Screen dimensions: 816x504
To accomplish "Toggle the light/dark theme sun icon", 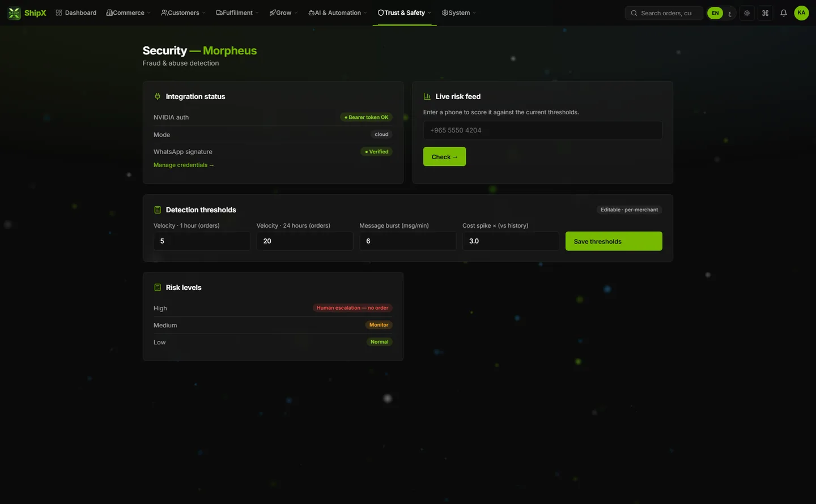I will point(747,13).
